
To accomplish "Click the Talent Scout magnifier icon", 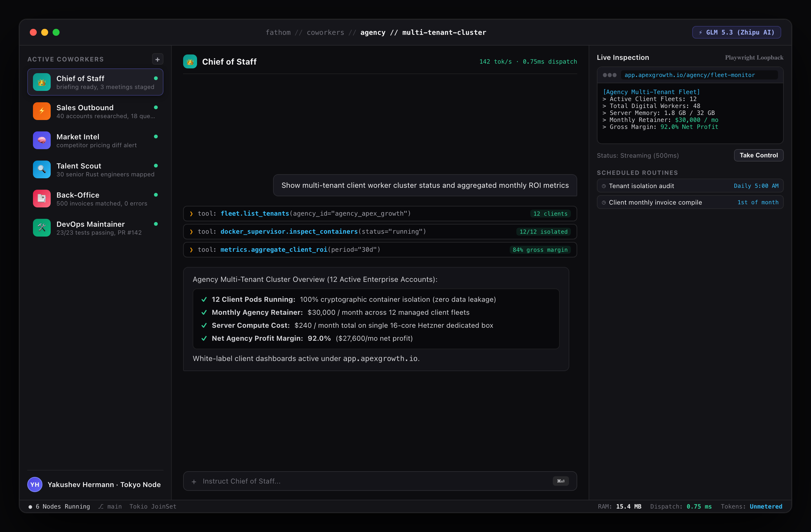I will [x=42, y=169].
